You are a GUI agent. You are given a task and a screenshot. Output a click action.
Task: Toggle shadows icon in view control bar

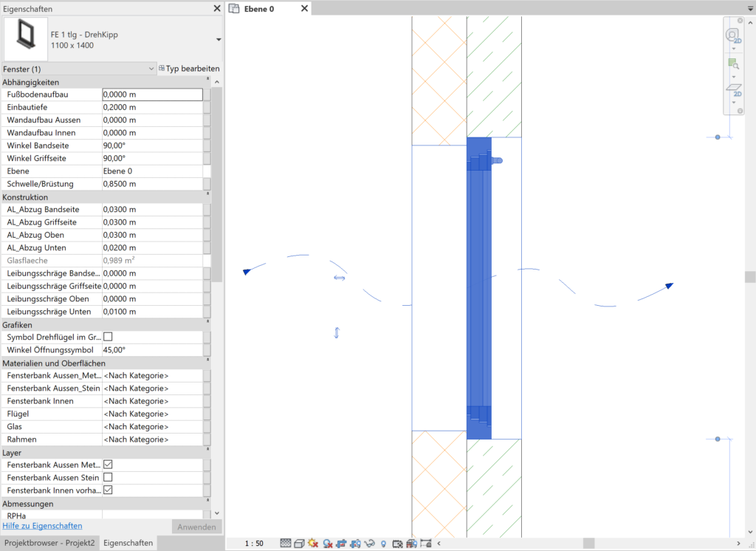pyautogui.click(x=327, y=544)
